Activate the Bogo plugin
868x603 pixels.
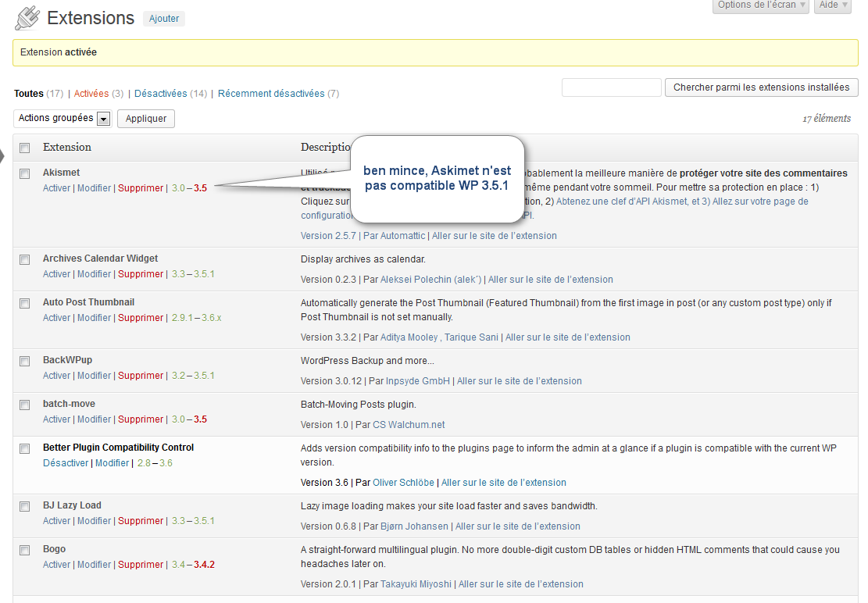57,565
